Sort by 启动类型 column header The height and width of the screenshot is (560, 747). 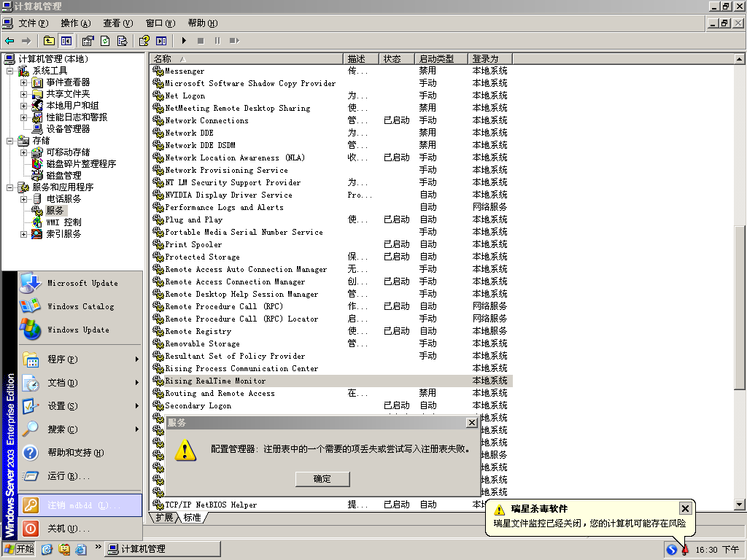441,59
